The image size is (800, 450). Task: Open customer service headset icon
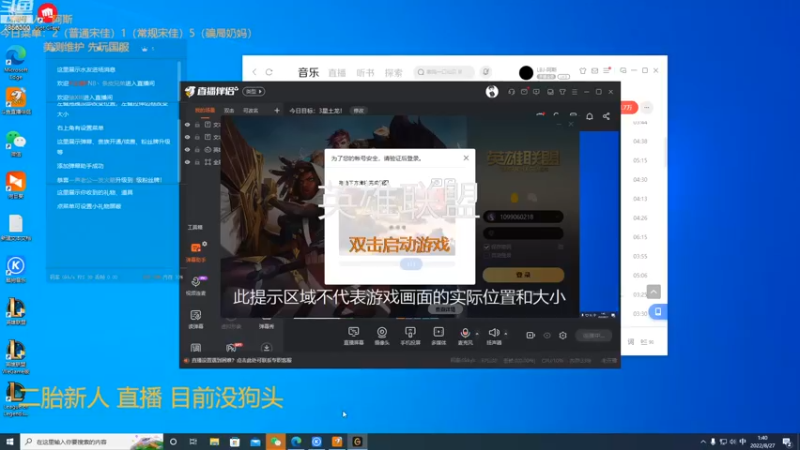[x=511, y=92]
